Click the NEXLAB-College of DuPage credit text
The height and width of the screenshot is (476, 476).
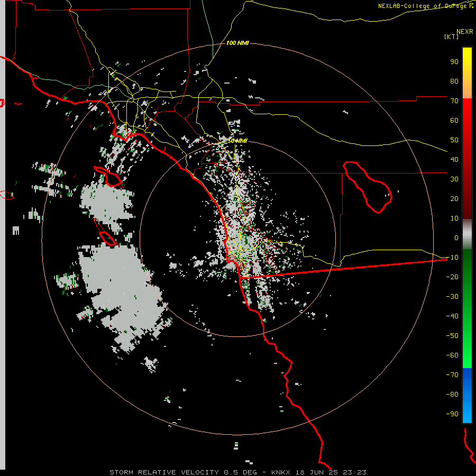[425, 6]
